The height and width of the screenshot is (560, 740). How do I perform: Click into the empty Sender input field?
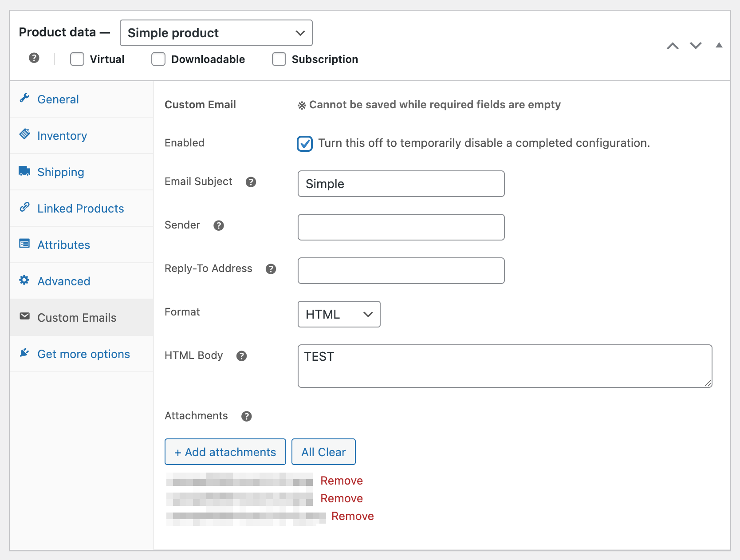pyautogui.click(x=401, y=227)
